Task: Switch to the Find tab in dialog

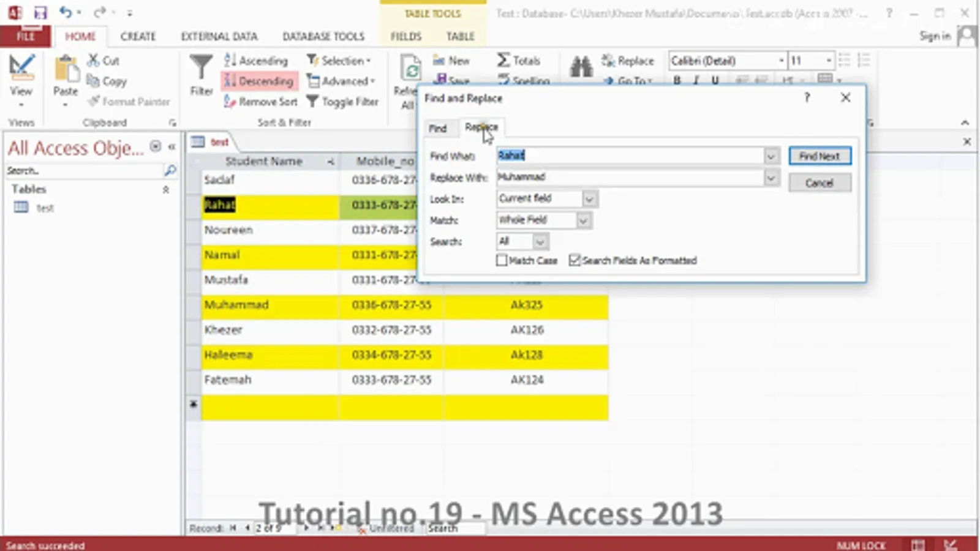Action: (437, 128)
